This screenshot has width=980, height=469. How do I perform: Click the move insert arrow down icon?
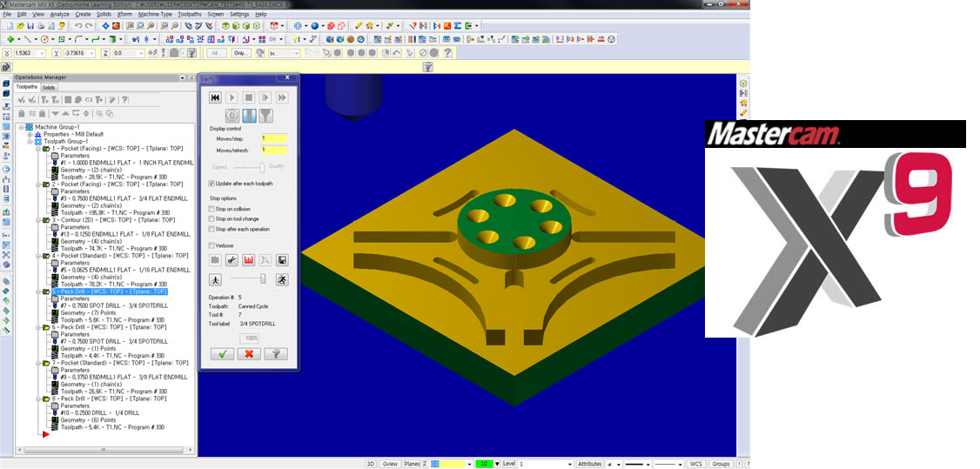coord(55,114)
